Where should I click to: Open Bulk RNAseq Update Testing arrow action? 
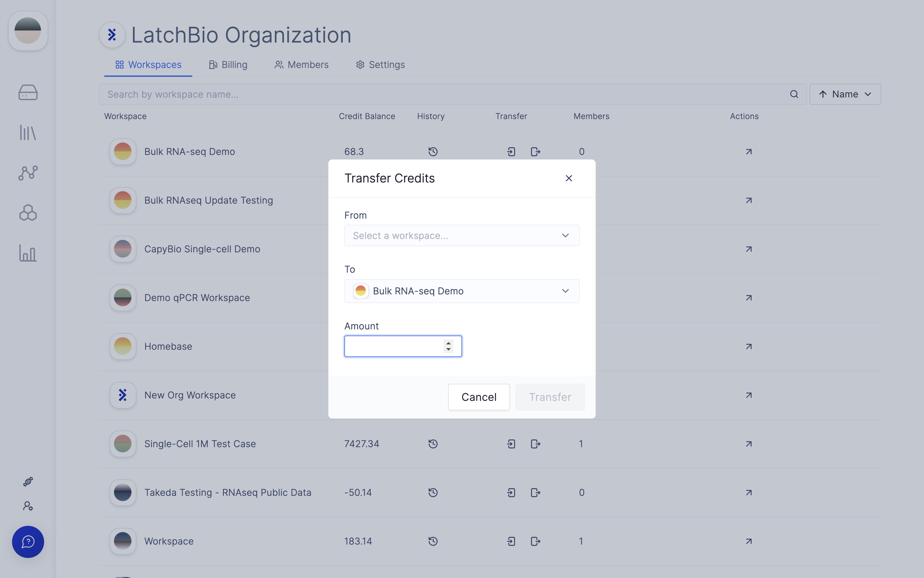point(749,200)
